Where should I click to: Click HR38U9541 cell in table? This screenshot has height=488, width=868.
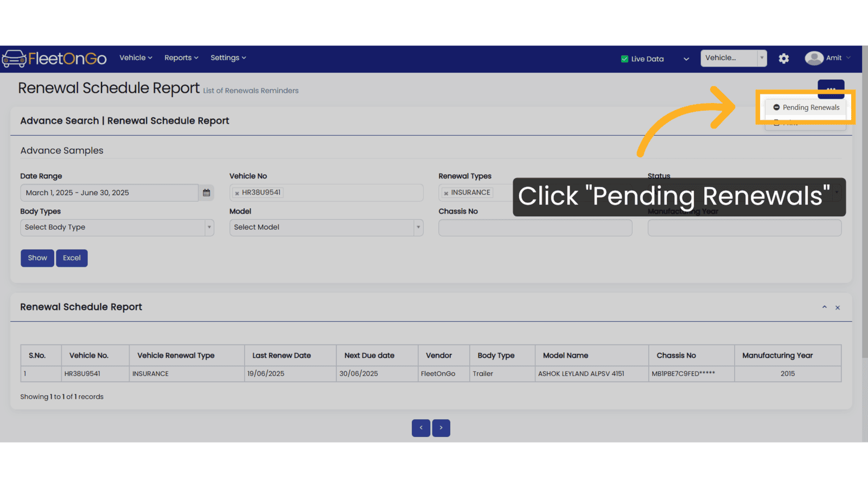click(x=95, y=374)
